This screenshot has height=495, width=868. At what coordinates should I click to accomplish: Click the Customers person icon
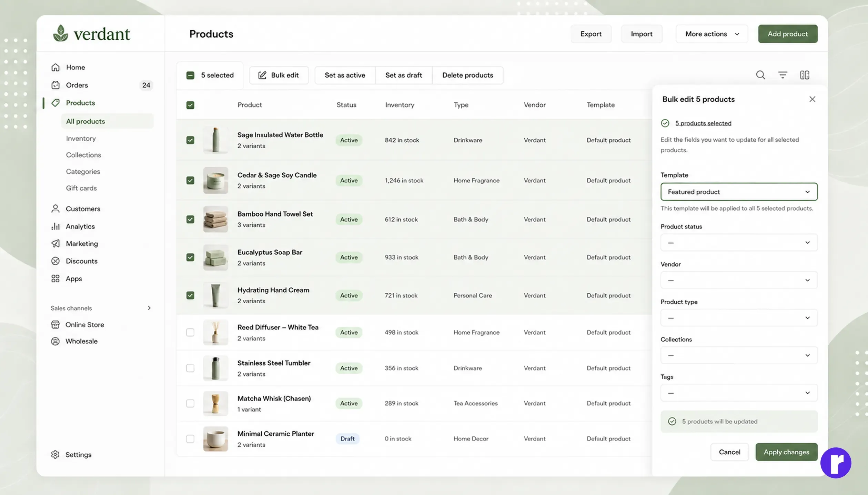55,209
